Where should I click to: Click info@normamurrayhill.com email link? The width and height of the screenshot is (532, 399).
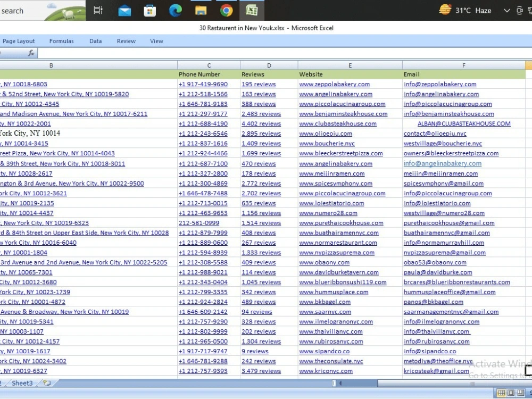pyautogui.click(x=444, y=243)
